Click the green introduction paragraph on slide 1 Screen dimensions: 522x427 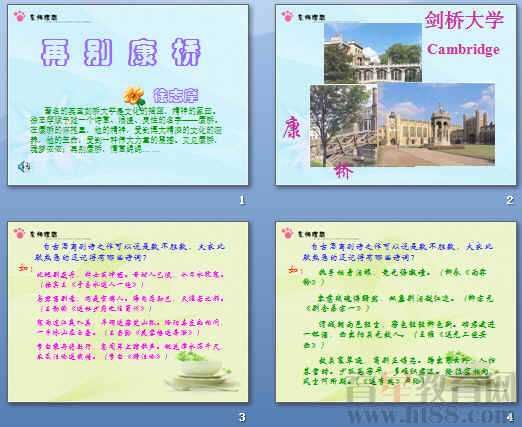pyautogui.click(x=124, y=129)
